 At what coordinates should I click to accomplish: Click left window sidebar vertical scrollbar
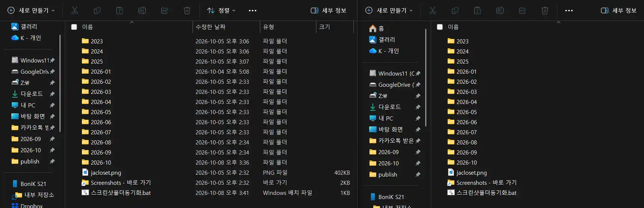click(x=60, y=83)
